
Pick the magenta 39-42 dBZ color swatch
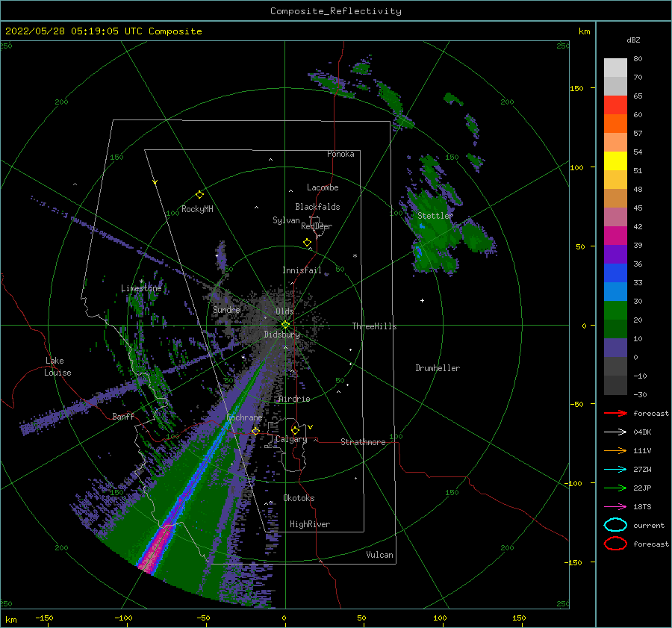[615, 235]
